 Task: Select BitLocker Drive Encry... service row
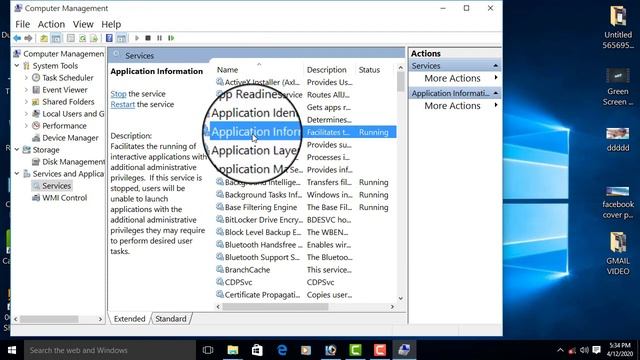[x=305, y=220]
